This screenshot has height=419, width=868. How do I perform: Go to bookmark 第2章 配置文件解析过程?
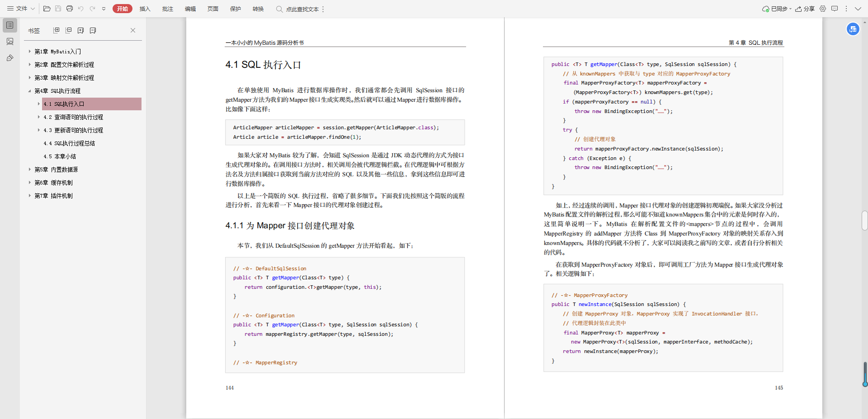coord(64,65)
